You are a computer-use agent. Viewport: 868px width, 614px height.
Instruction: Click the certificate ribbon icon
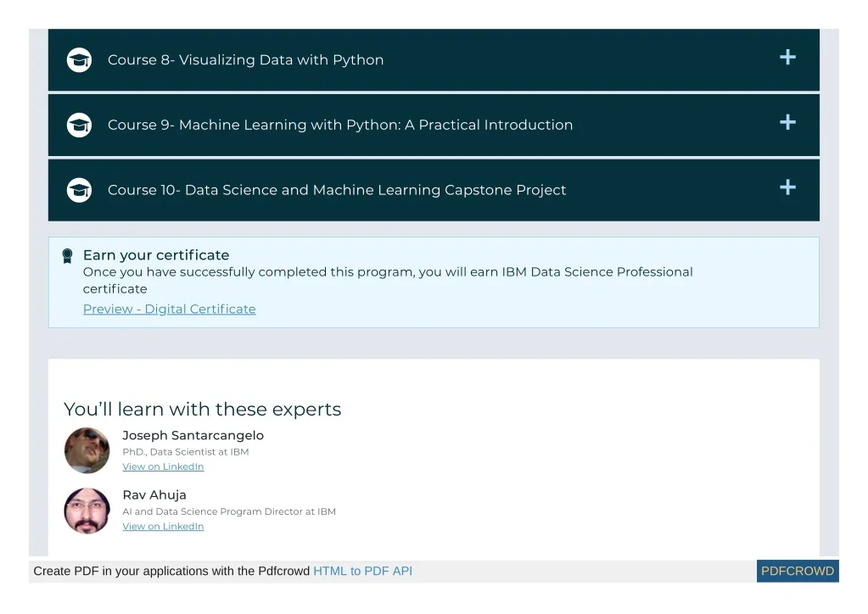[x=67, y=256]
